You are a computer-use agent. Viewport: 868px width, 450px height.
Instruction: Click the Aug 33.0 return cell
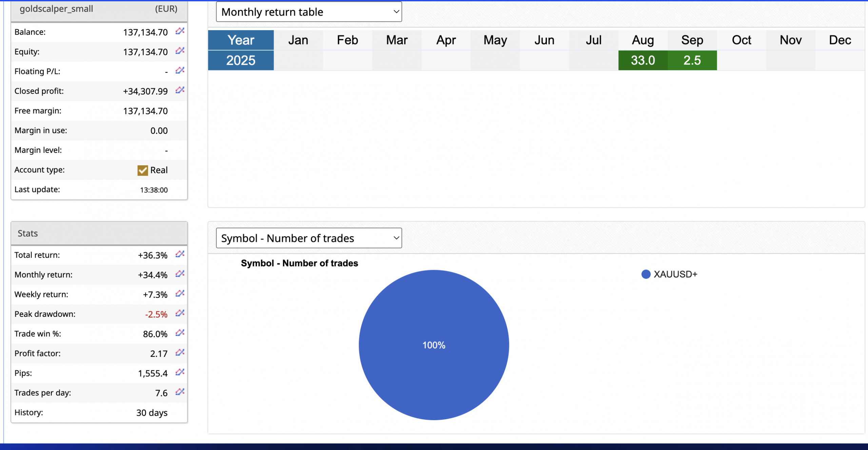[643, 60]
